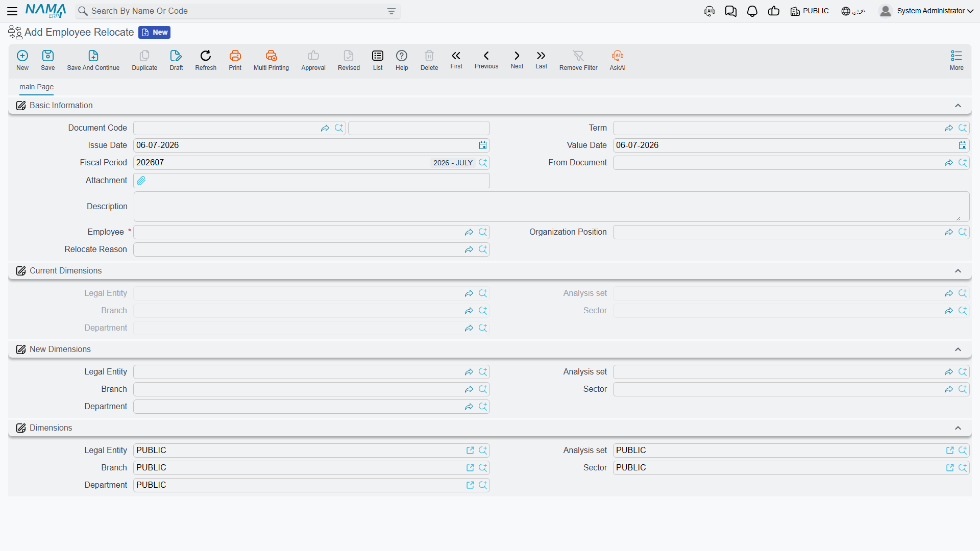Open New Dimensions Sector lookup
Image resolution: width=980 pixels, height=551 pixels.
click(963, 389)
